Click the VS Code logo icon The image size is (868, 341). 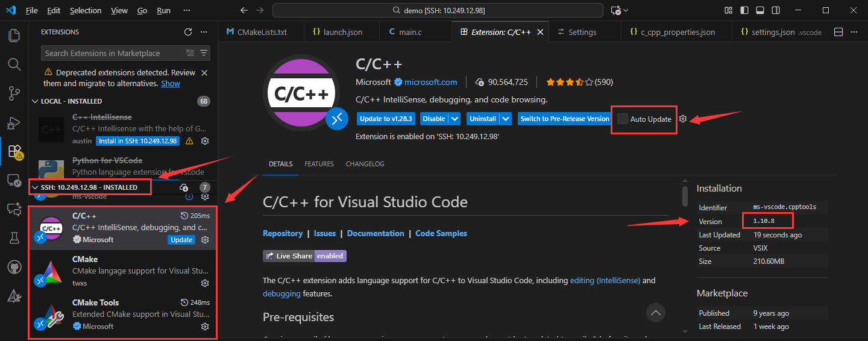[x=11, y=10]
